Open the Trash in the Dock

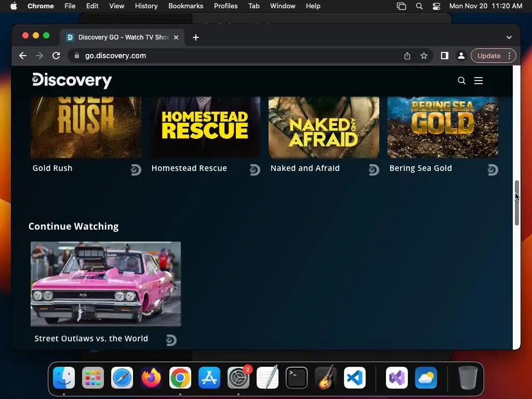[x=468, y=378]
